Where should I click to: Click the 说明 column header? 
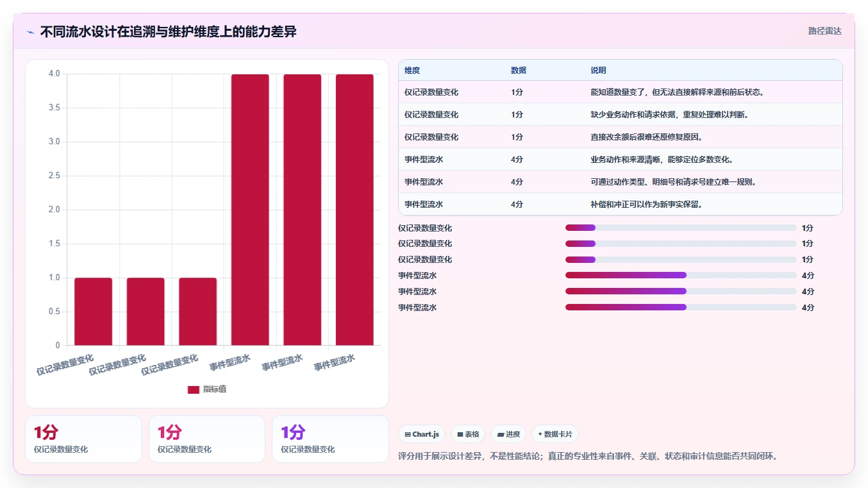pyautogui.click(x=598, y=71)
